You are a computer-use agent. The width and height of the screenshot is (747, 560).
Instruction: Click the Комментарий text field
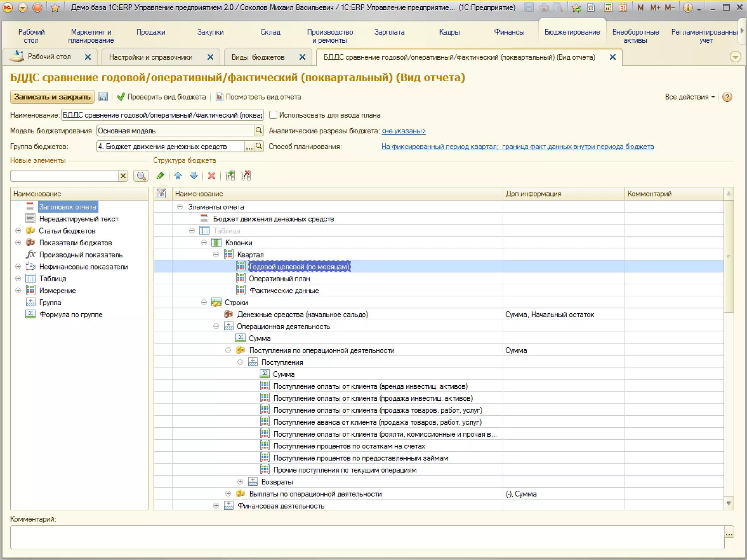click(x=367, y=537)
